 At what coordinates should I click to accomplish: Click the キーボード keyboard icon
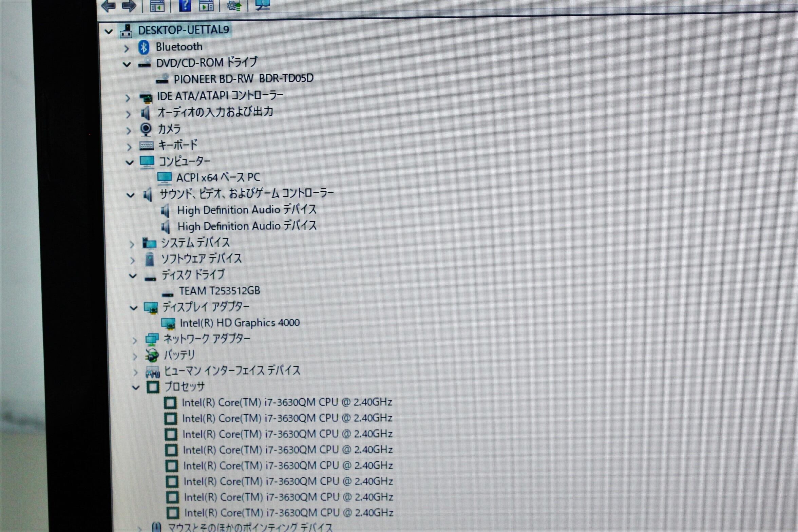(x=147, y=146)
